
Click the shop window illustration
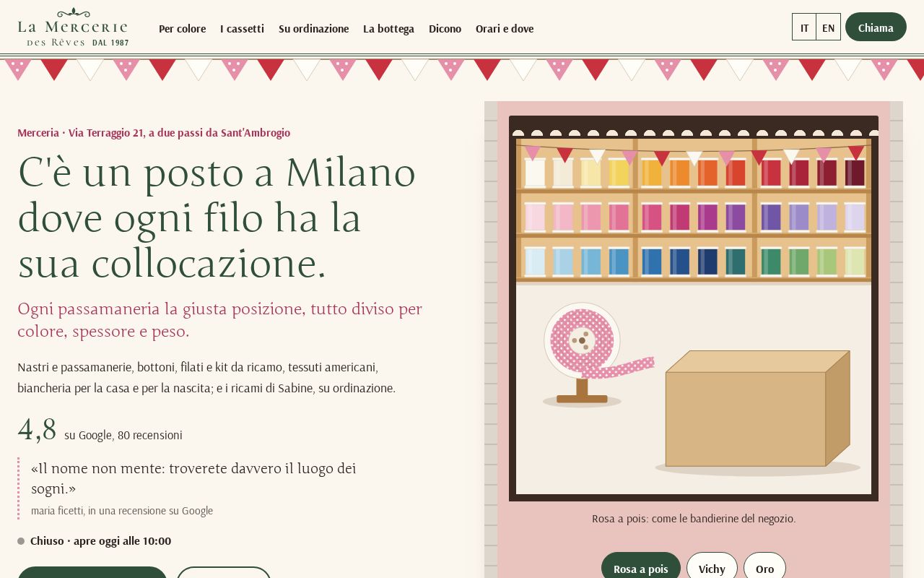click(694, 309)
